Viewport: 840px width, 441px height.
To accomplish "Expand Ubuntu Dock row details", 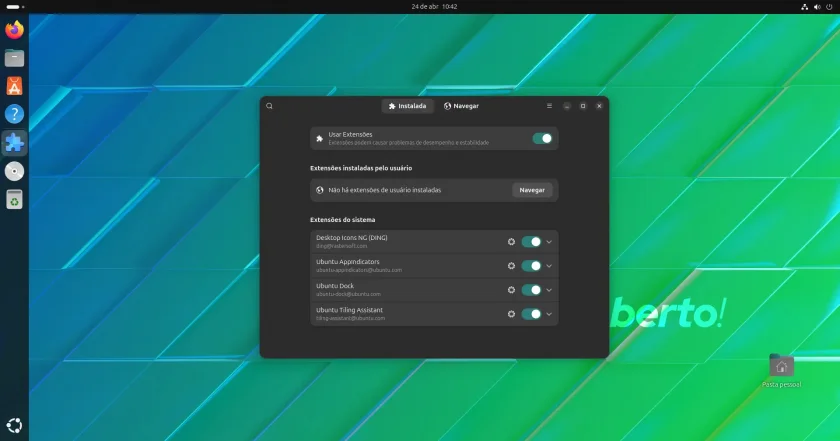I will [x=549, y=290].
